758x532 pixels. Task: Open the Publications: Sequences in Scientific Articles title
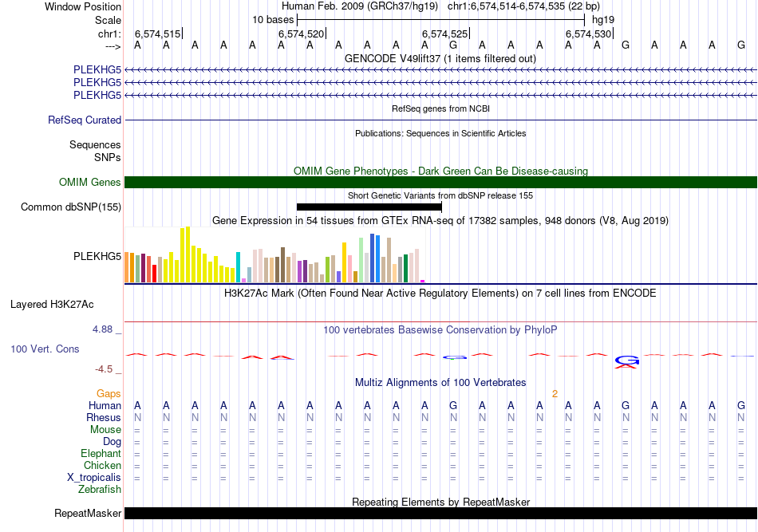(440, 133)
